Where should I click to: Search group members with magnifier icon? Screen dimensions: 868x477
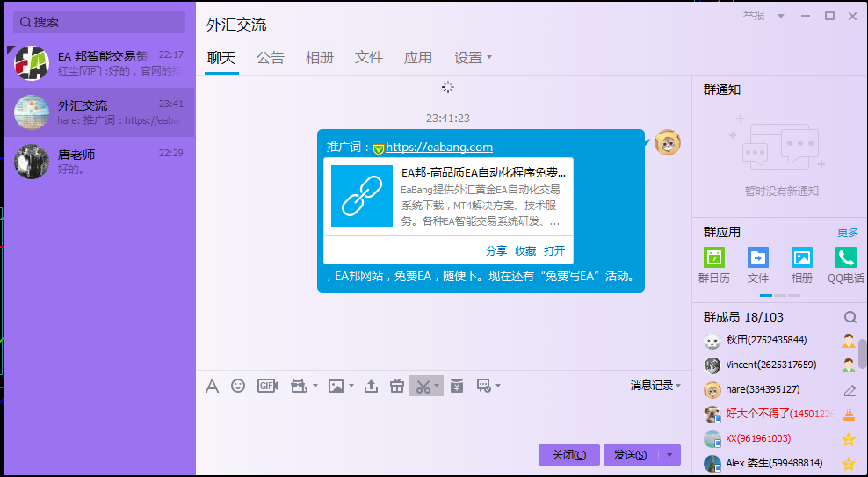[850, 317]
